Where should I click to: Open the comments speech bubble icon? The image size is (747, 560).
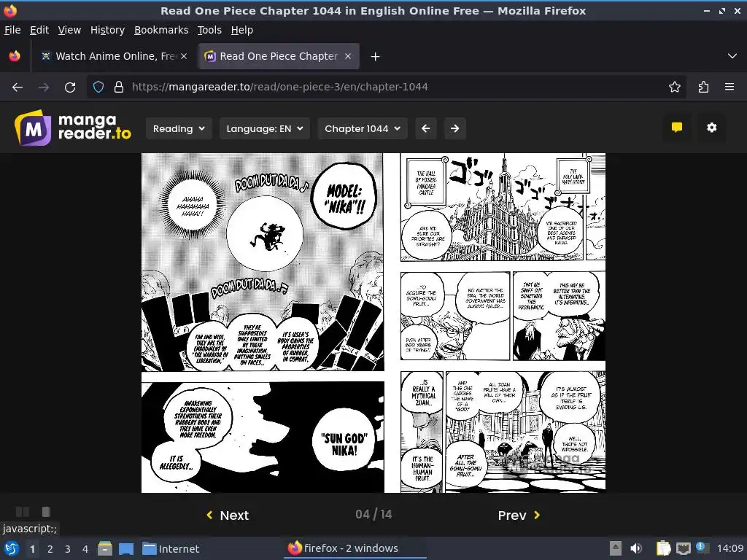pos(676,127)
